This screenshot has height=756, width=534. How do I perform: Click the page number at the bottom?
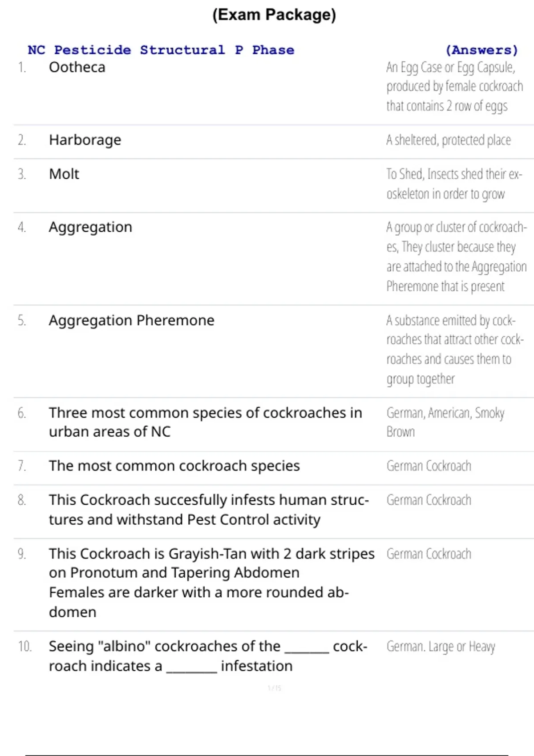pos(275,688)
